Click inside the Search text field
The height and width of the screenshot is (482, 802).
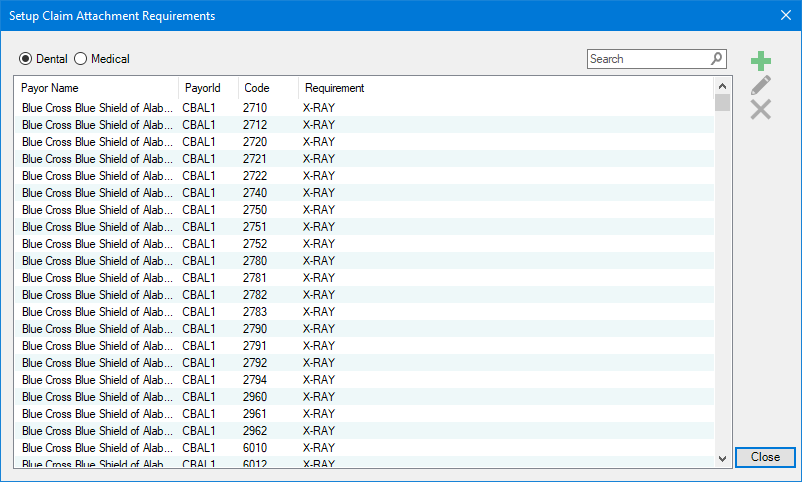point(648,59)
